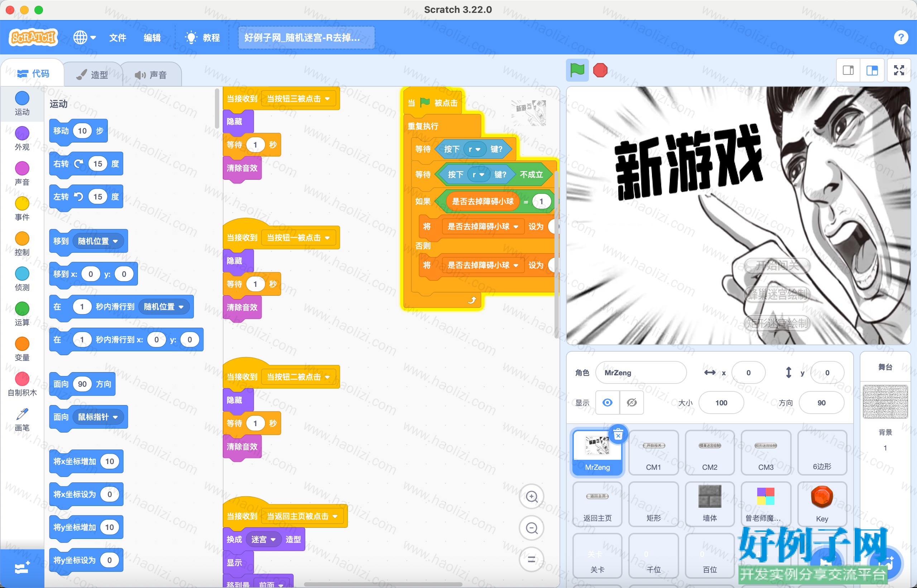
Task: Select the 侦测 block category
Action: [22, 279]
